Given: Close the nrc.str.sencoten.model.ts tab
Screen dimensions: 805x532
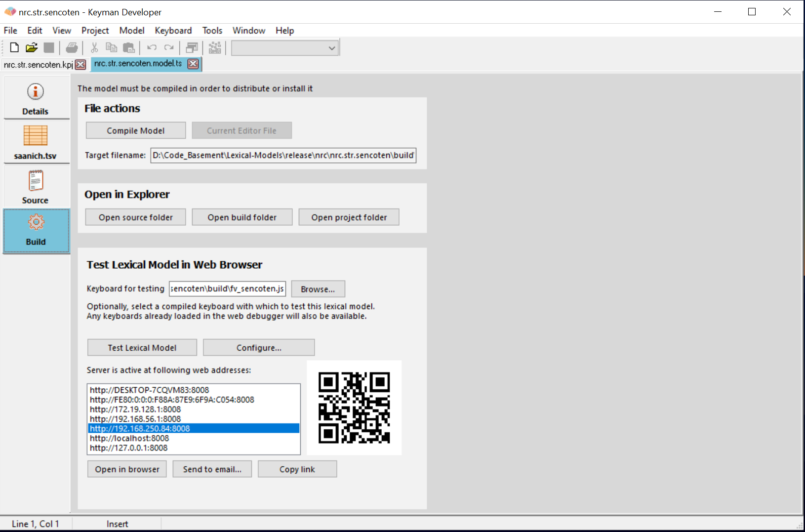Looking at the screenshot, I should click(194, 64).
